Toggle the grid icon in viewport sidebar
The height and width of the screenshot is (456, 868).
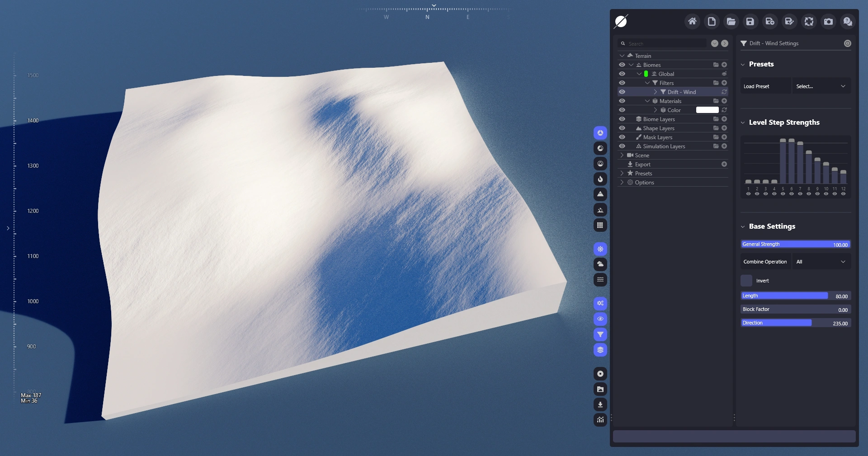(x=600, y=225)
